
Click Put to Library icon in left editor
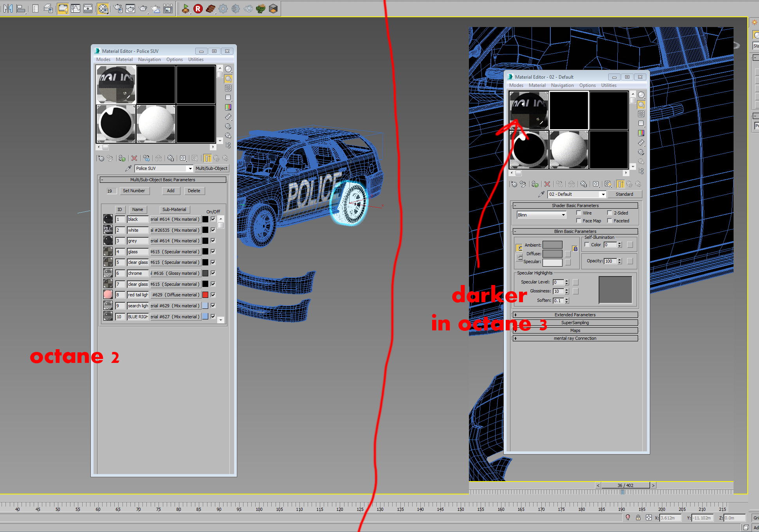[171, 158]
